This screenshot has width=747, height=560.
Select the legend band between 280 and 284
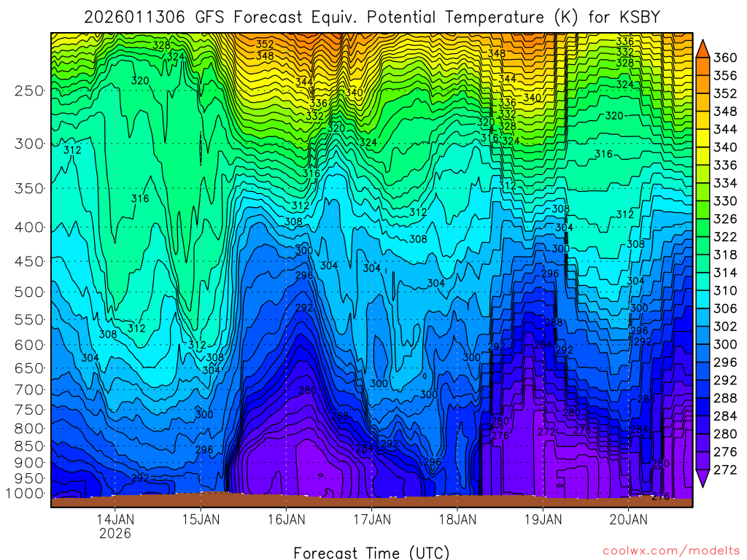[703, 425]
